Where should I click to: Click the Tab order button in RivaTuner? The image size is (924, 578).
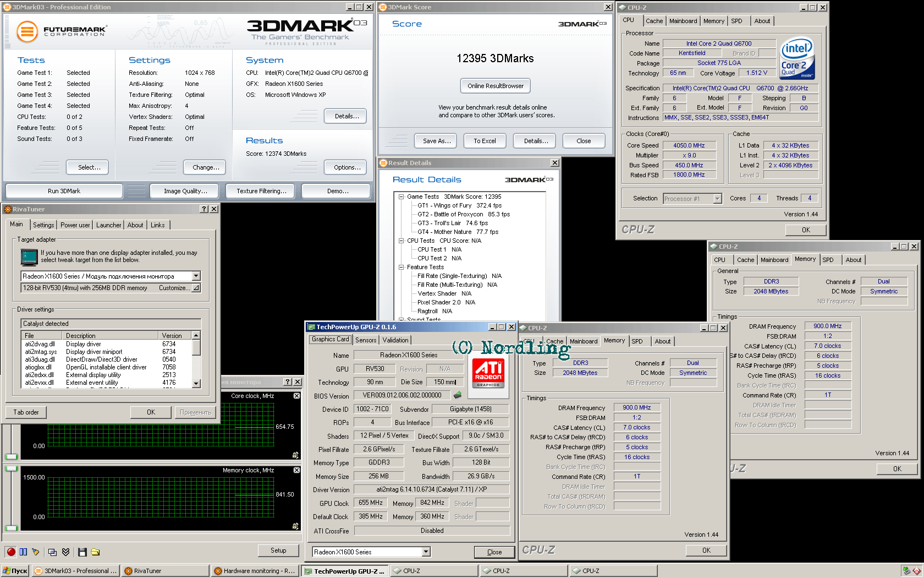[x=26, y=412]
